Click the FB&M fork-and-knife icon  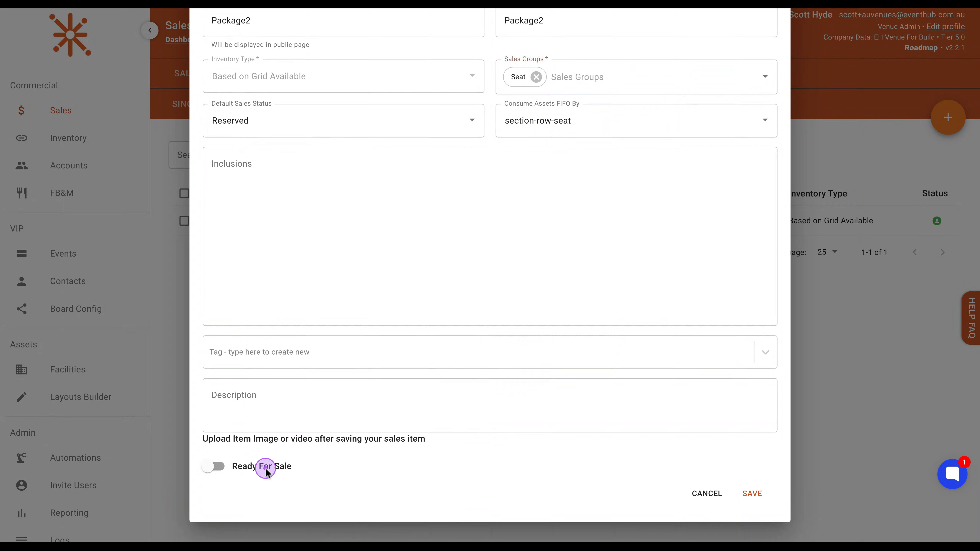21,193
